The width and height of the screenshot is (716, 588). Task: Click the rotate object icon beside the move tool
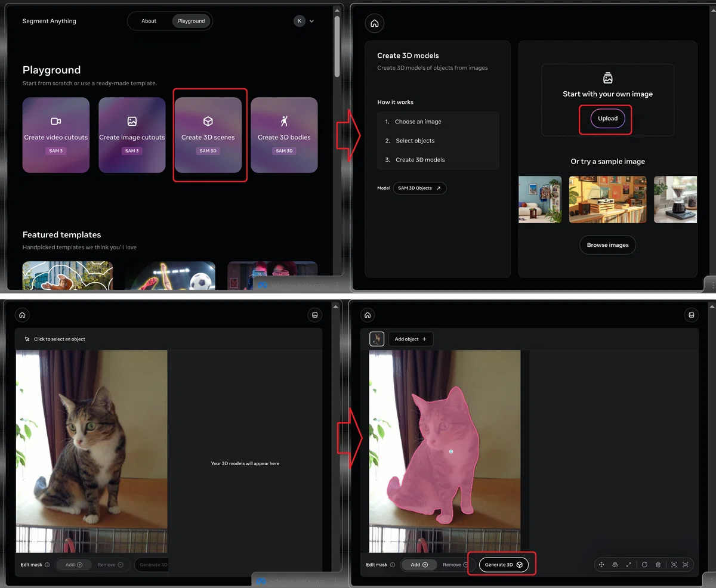click(615, 565)
